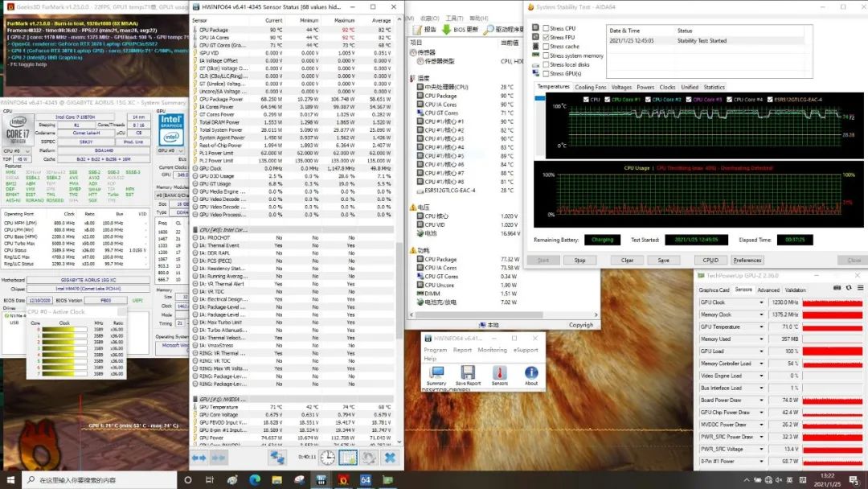This screenshot has height=489, width=868.
Task: Open Sensors in HWiNFO64 toolbar
Action: point(499,374)
